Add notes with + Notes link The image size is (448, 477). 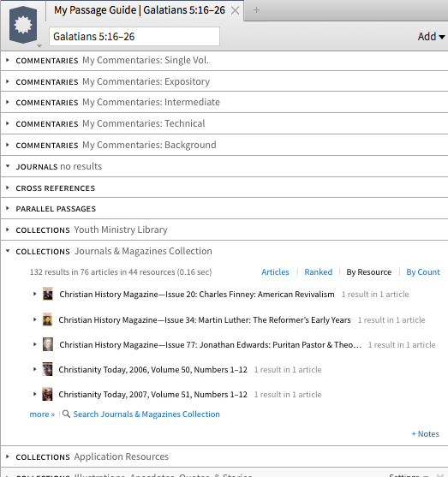coord(425,434)
